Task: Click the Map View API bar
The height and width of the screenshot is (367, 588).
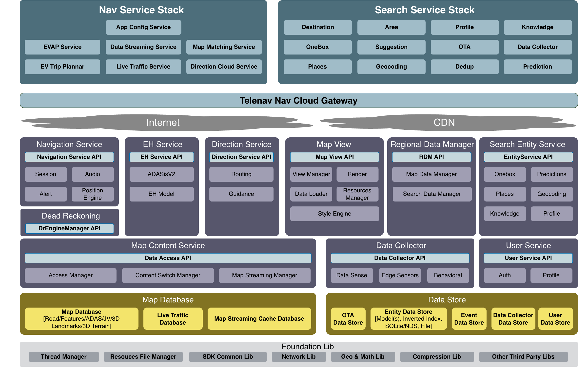Action: [x=334, y=157]
